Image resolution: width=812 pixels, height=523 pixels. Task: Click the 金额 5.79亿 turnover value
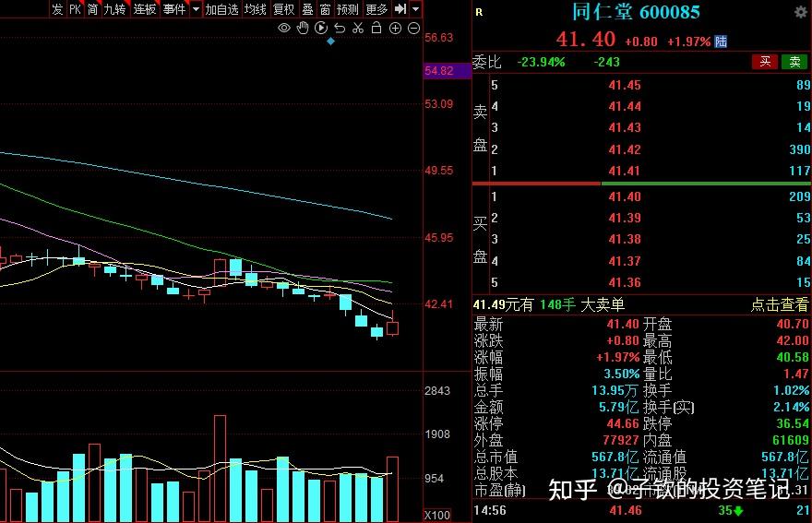pos(619,407)
